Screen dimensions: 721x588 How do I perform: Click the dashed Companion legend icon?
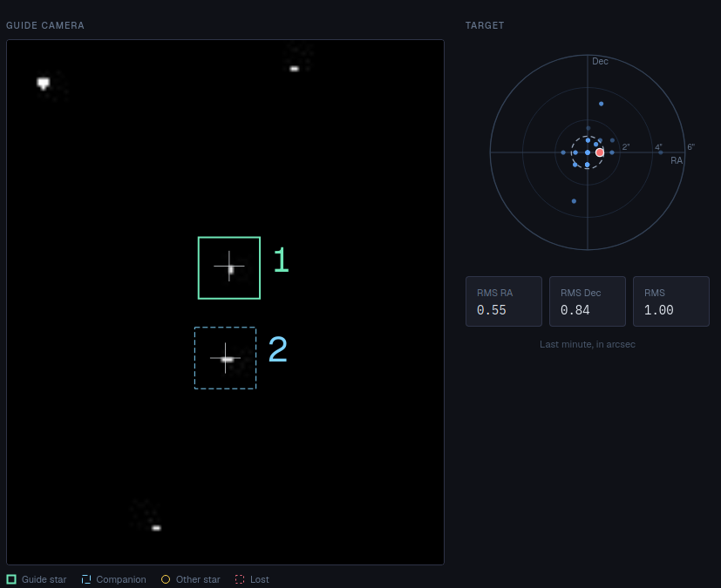[86, 579]
